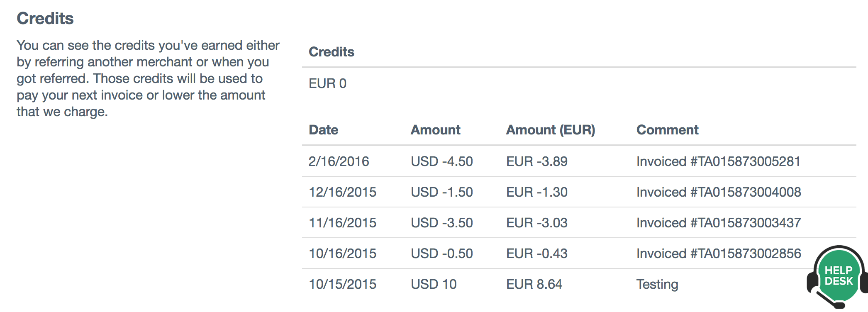Select invoice comment #TA015873003437
The width and height of the screenshot is (868, 312).
(719, 223)
